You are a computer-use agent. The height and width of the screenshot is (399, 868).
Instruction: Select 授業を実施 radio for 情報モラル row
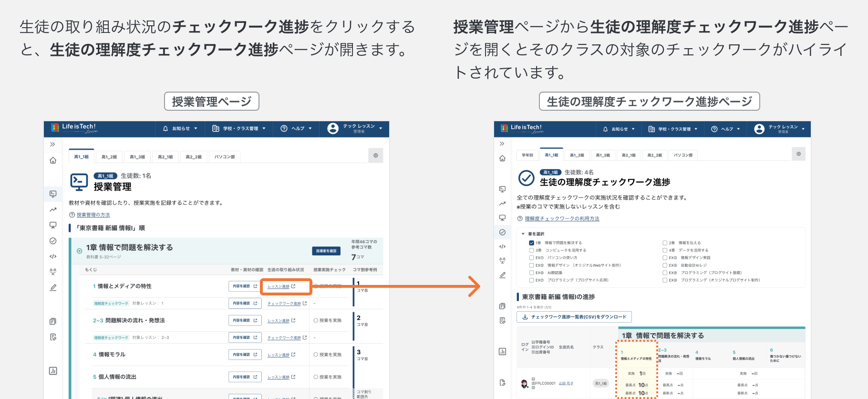[316, 355]
